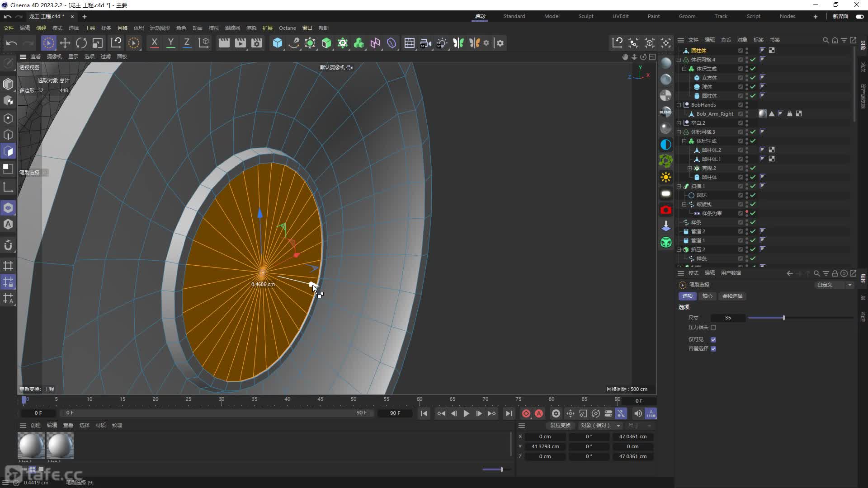Toggle the X axis lock
Image resolution: width=868 pixels, height=488 pixels.
point(154,43)
